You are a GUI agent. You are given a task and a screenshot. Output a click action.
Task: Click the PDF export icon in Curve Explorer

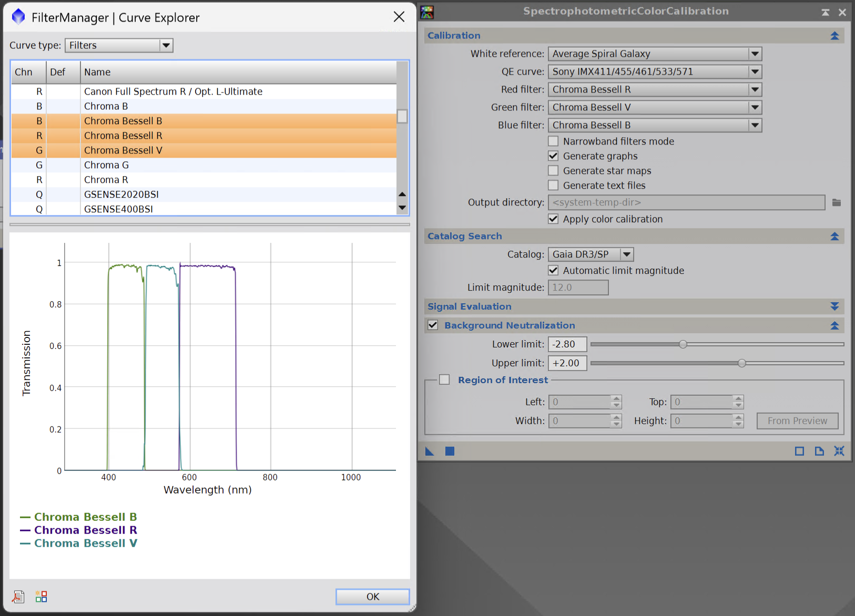[18, 597]
